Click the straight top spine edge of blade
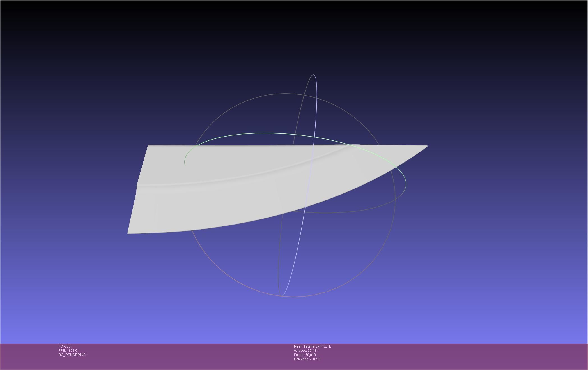 [252, 145]
